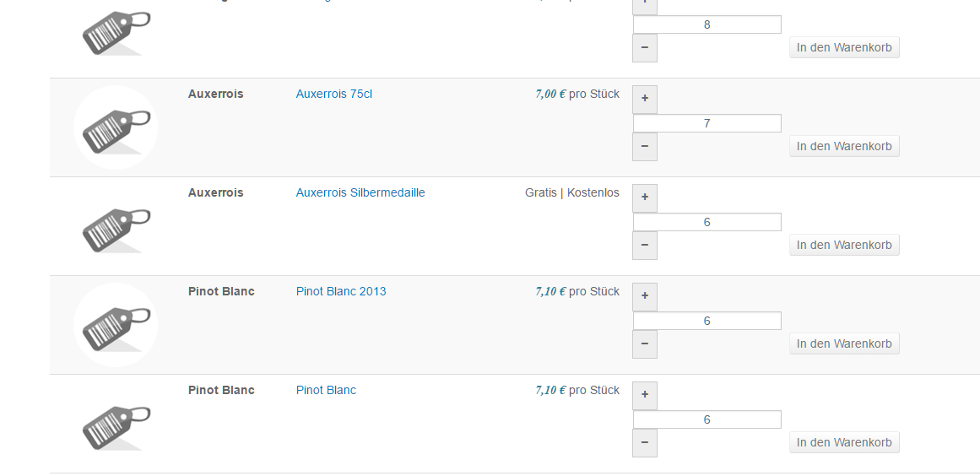Open the Auxerrois 75cl product link
Screen dimensions: 980x476
[x=333, y=94]
